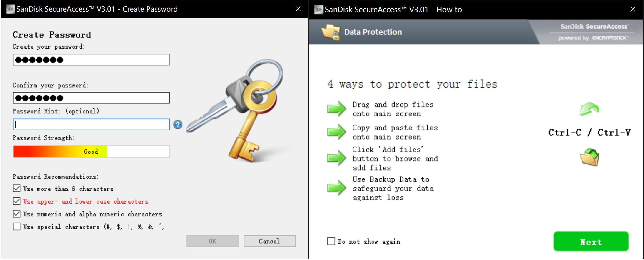
Task: Click the green arrow beside Copy and paste
Action: pyautogui.click(x=336, y=132)
